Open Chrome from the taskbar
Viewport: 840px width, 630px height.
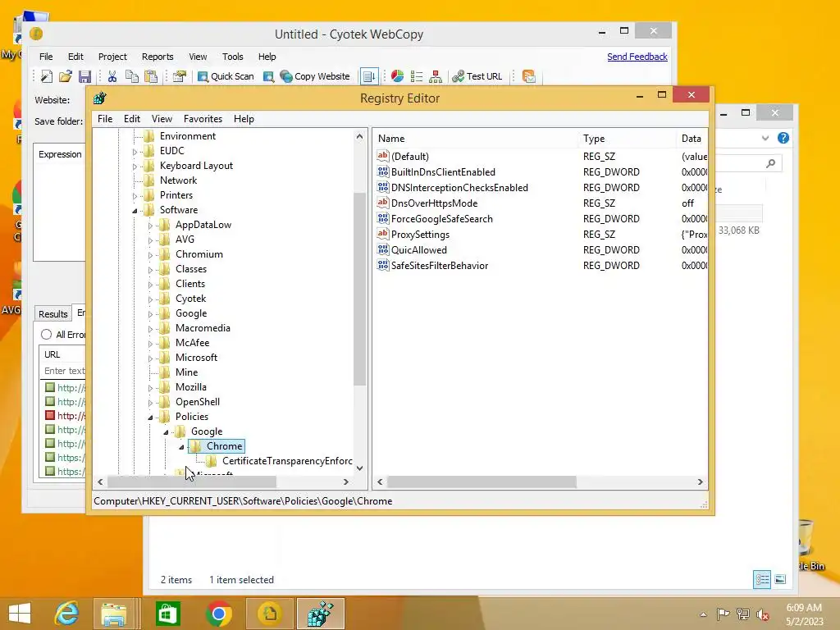[218, 614]
